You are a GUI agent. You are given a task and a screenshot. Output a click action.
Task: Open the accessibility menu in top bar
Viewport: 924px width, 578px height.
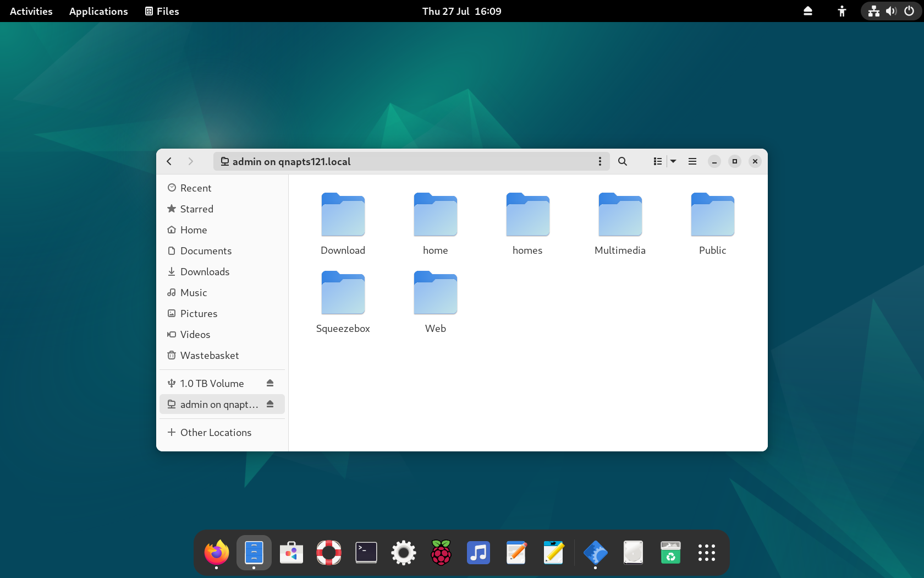tap(842, 11)
